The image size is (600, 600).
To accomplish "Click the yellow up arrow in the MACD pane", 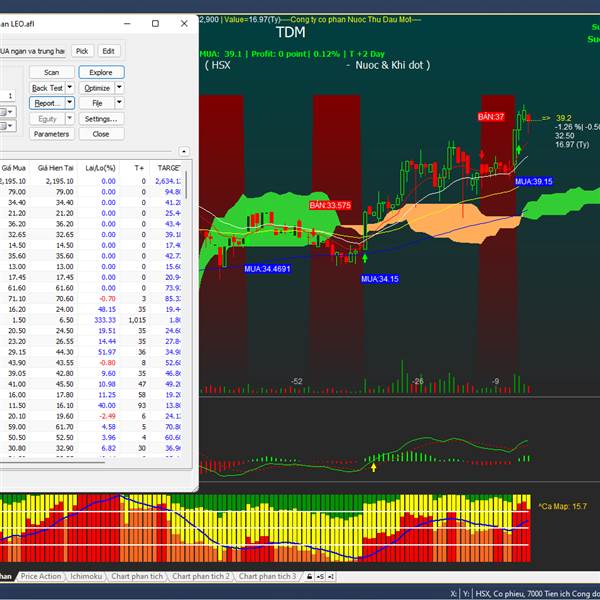I will point(373,467).
